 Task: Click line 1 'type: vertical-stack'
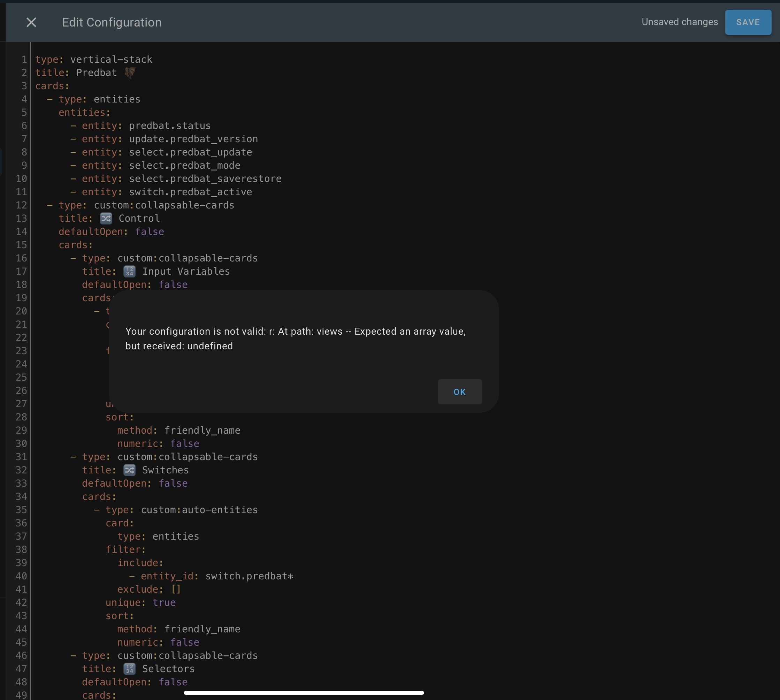pyautogui.click(x=94, y=60)
